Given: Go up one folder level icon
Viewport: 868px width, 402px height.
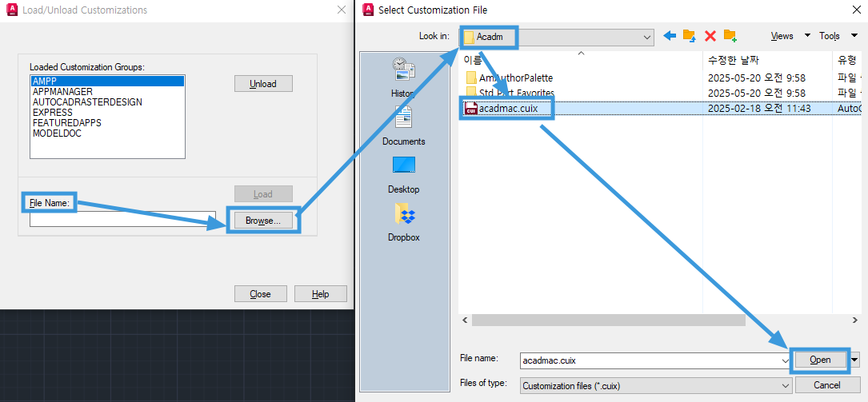Looking at the screenshot, I should (x=689, y=36).
